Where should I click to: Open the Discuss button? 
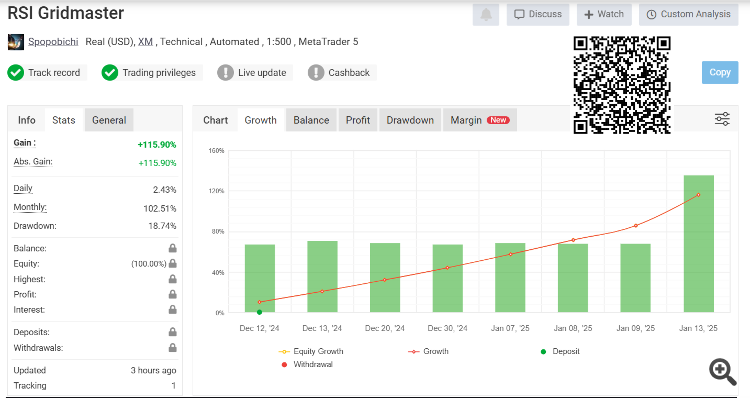[538, 14]
